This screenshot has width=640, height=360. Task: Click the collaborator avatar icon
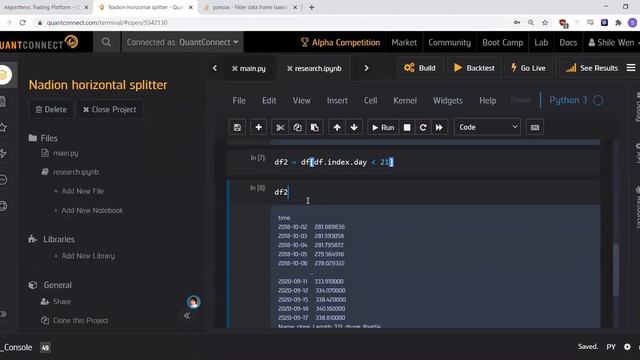(193, 302)
